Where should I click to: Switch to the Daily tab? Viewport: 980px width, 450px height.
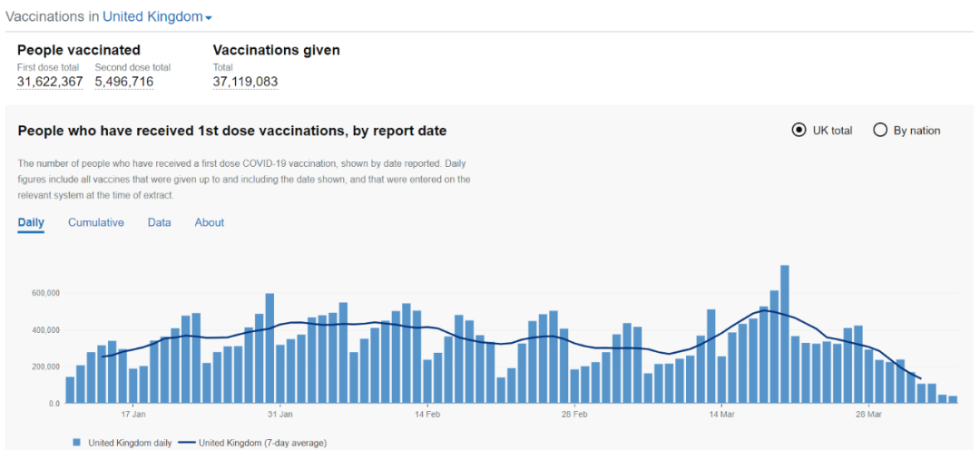click(x=31, y=222)
